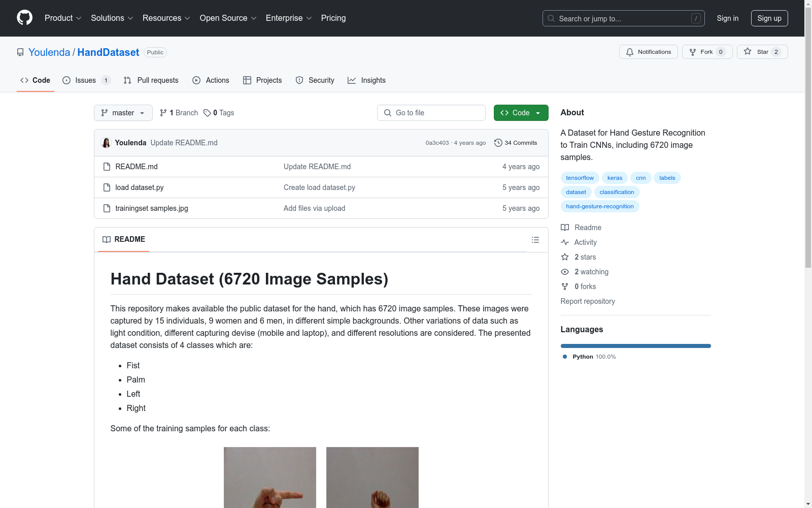812x508 pixels.
Task: Click the Notifications bell icon
Action: coord(630,52)
